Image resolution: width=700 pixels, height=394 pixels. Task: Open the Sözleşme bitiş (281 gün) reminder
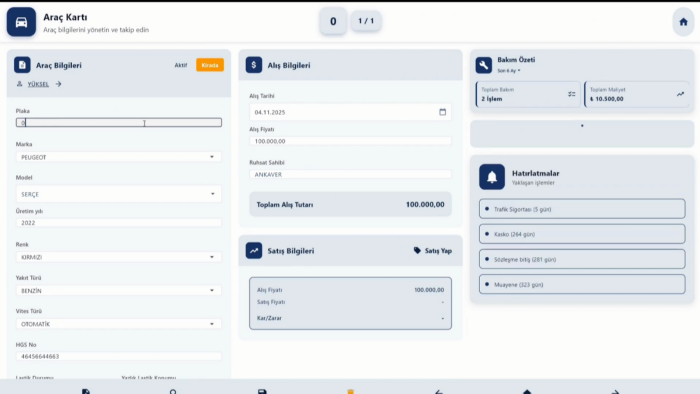[582, 259]
